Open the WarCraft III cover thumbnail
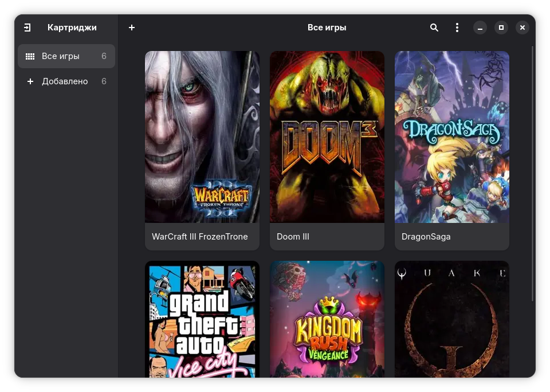 click(202, 137)
